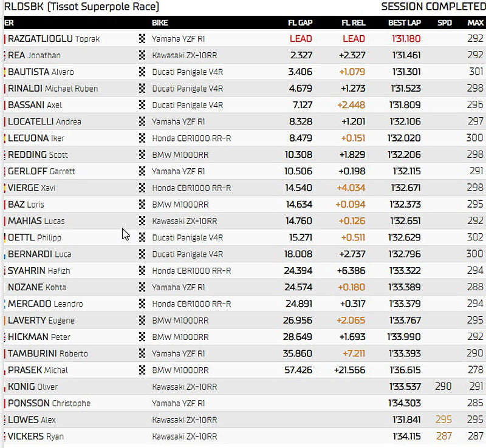Click the checkered flag beside Syahrin Hafizh

click(x=142, y=271)
